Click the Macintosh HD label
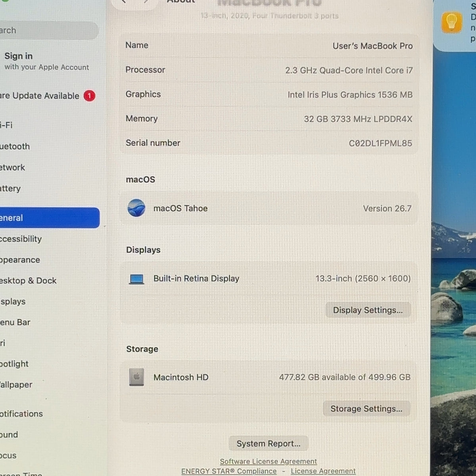Screen dimensions: 476x476 [x=181, y=377]
